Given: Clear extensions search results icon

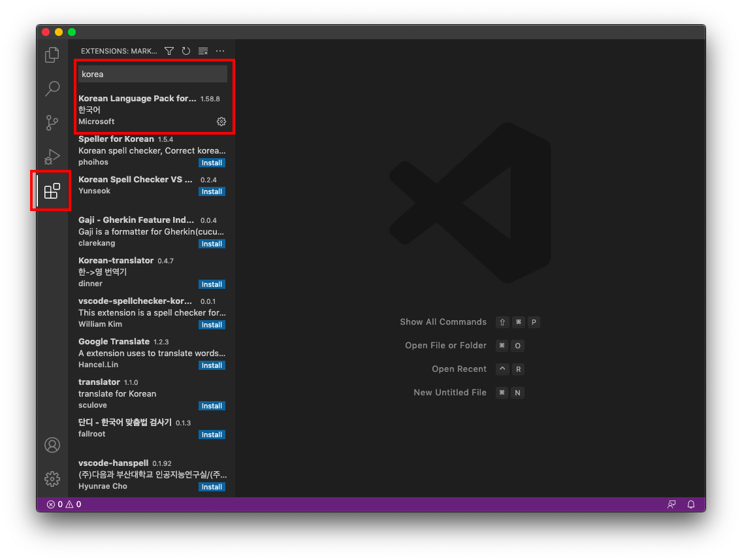Looking at the screenshot, I should click(x=203, y=51).
